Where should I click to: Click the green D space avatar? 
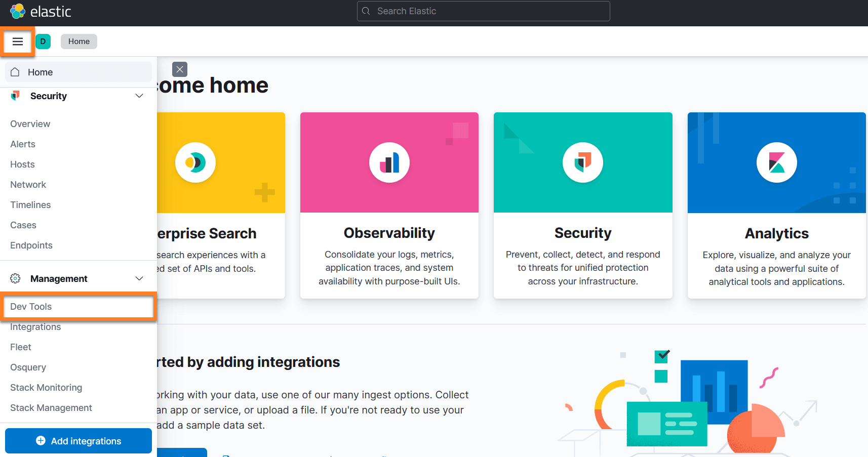pyautogui.click(x=43, y=41)
